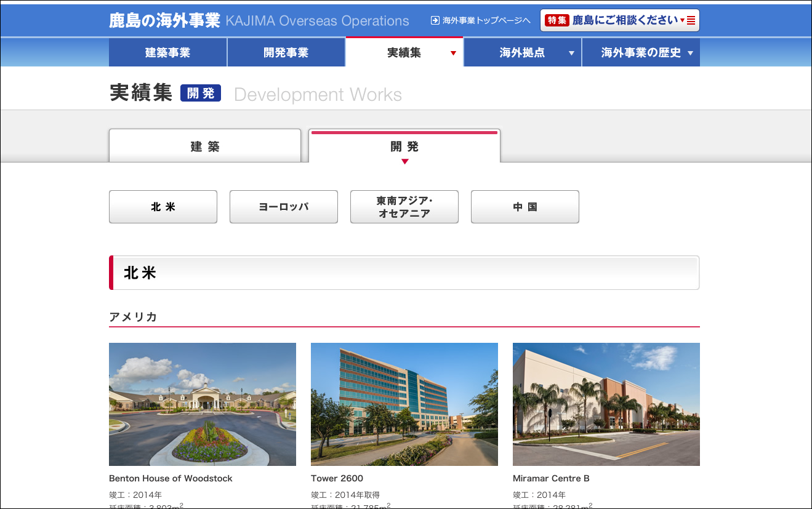Switch to the 建築 tab
The image size is (812, 509).
point(205,146)
